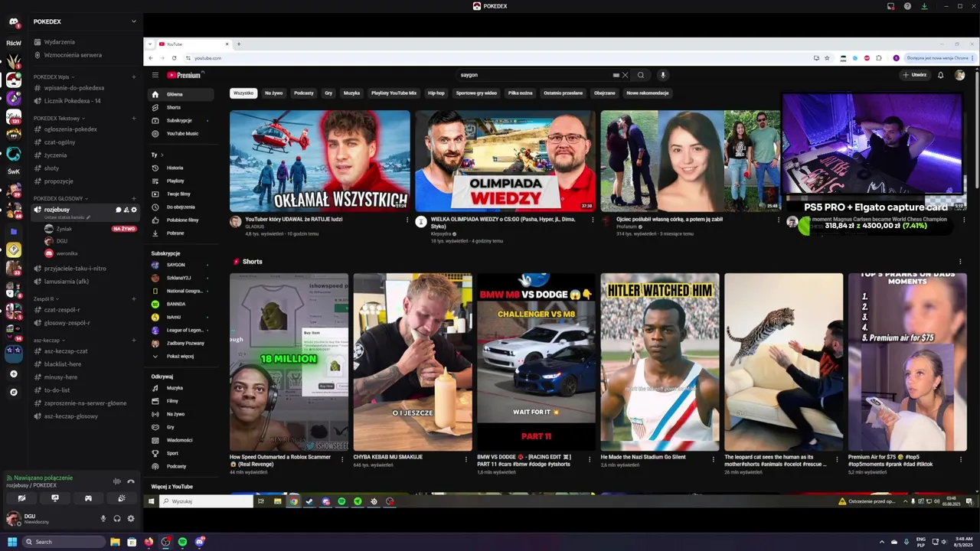Open Discord screen share options

(x=55, y=498)
